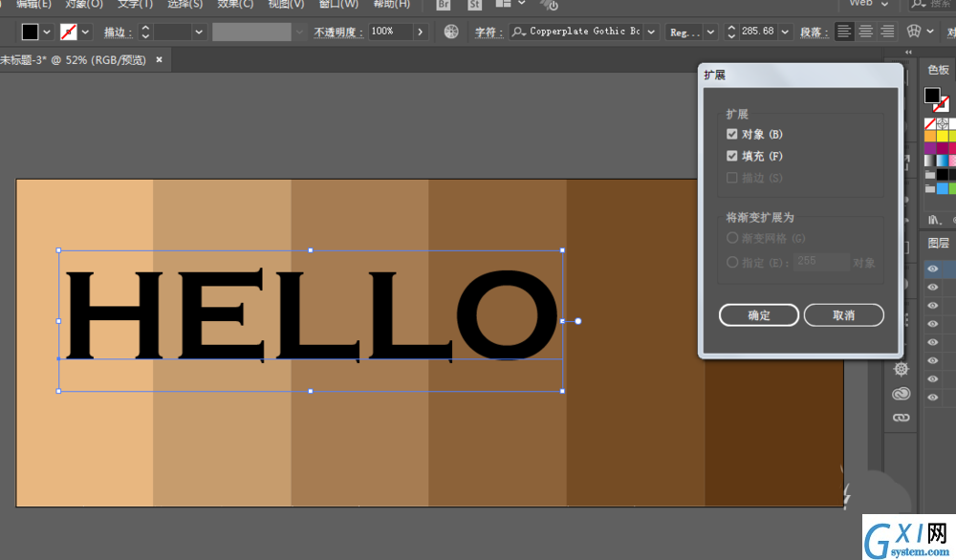Confirm the dialog with 确定
The height and width of the screenshot is (560, 956).
pyautogui.click(x=759, y=315)
